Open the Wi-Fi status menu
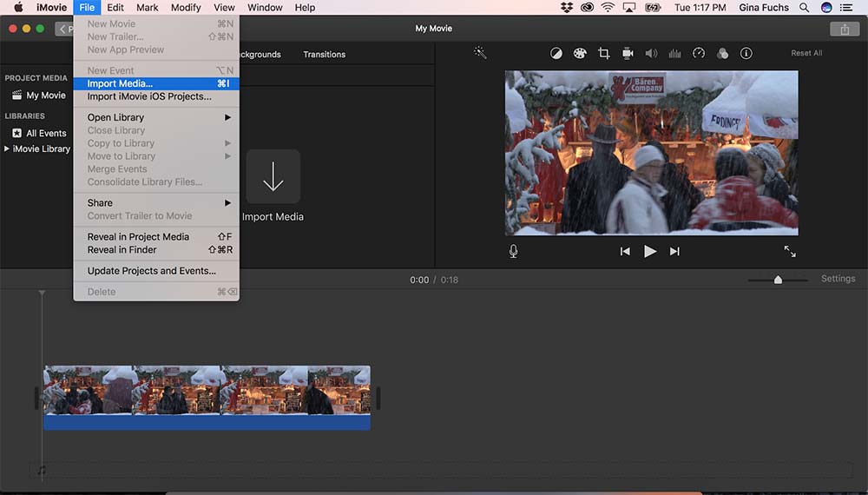This screenshot has width=868, height=495. click(608, 7)
